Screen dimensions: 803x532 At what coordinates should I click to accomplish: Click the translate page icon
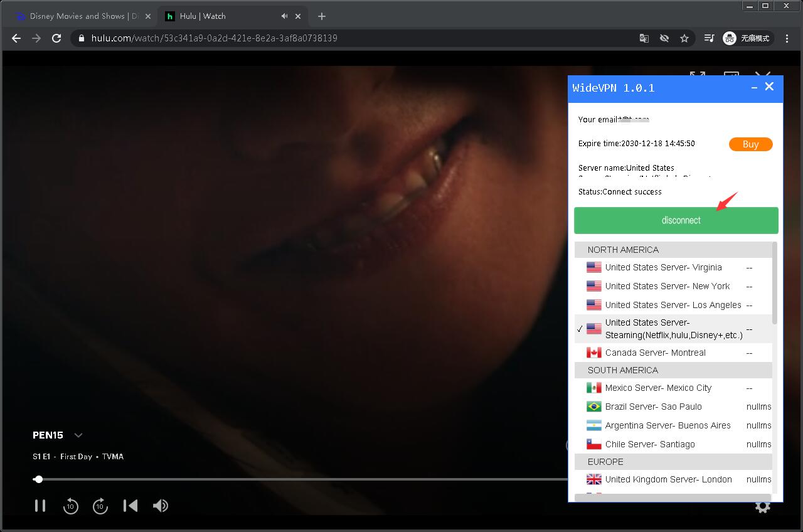tap(644, 38)
